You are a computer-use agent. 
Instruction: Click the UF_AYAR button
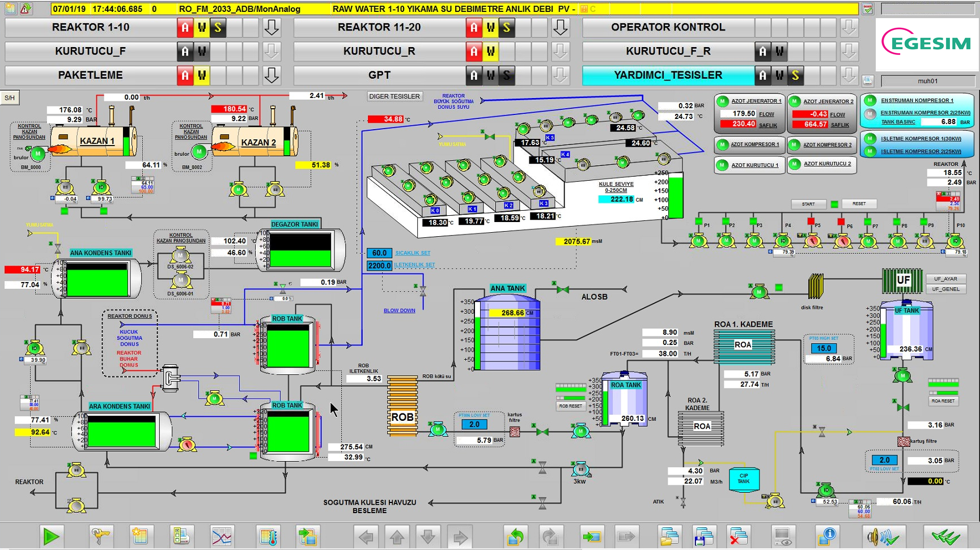point(945,279)
